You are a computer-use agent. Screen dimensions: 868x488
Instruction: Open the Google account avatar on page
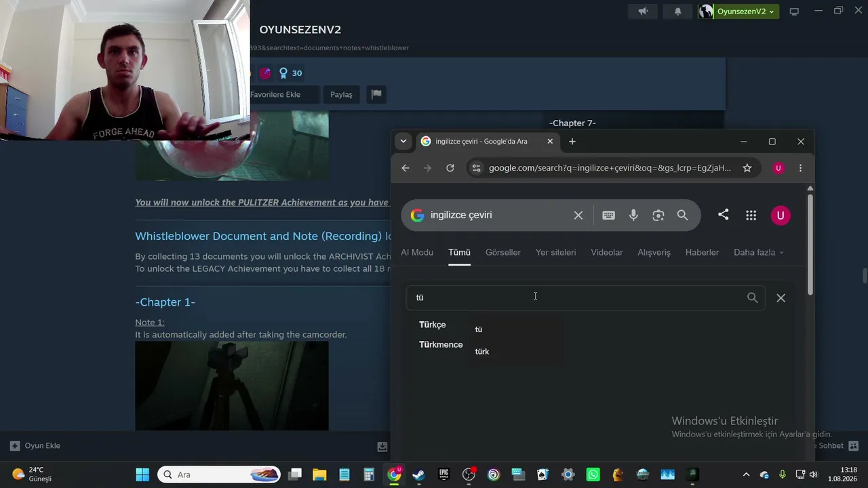(x=781, y=216)
